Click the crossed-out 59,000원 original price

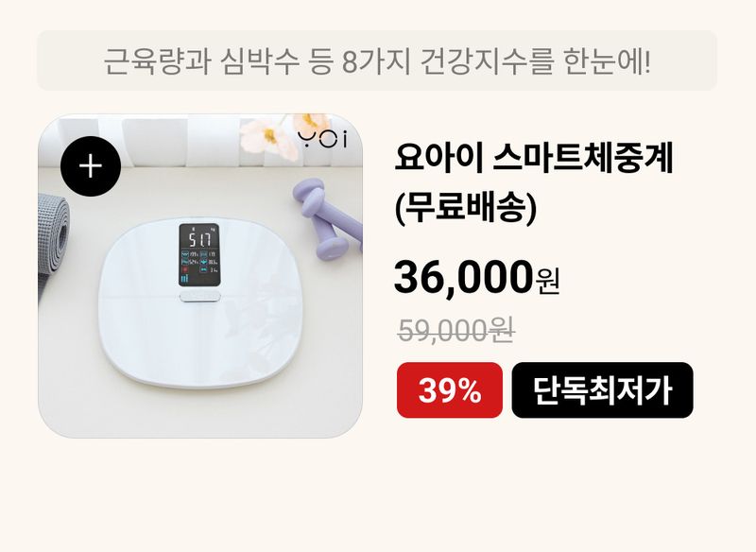[x=455, y=330]
